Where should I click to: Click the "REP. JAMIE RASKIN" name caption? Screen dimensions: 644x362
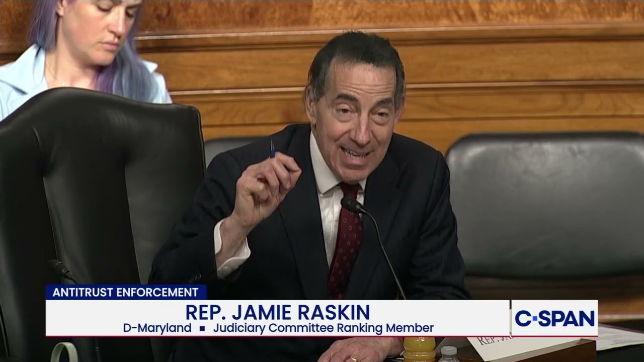278,312
